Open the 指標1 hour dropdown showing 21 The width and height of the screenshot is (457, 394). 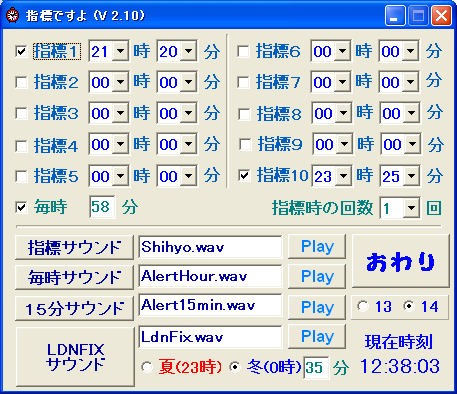click(x=120, y=52)
